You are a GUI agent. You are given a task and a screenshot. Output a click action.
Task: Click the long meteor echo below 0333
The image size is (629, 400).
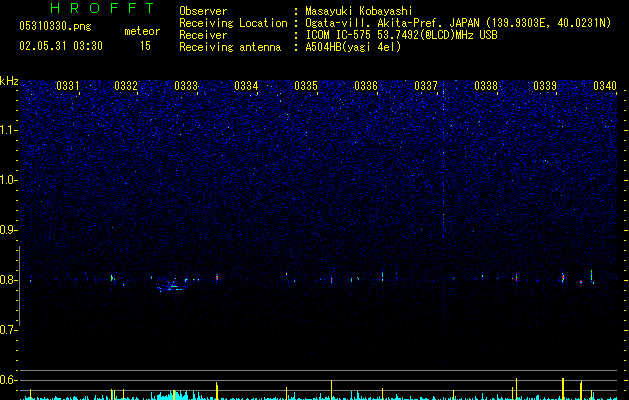[172, 287]
